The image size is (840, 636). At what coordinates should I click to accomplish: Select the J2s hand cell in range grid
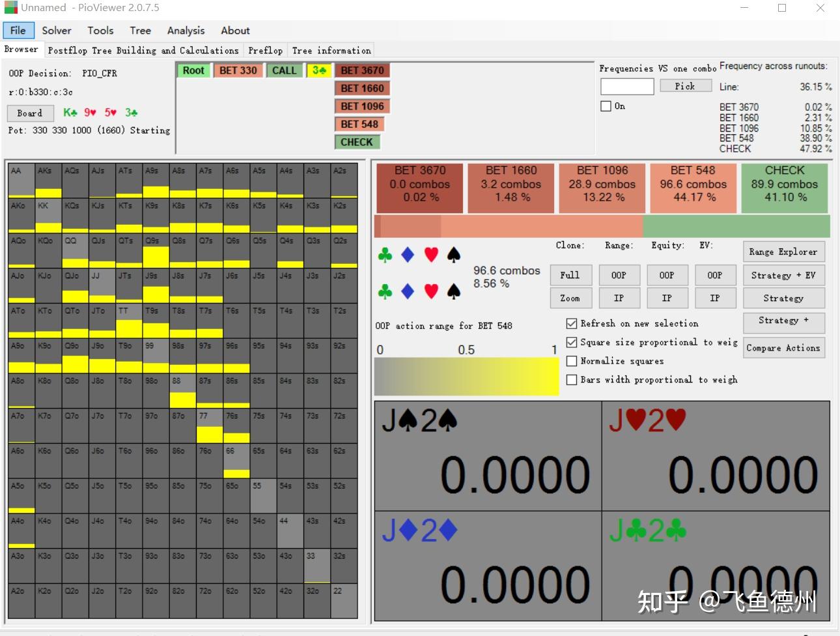(344, 285)
